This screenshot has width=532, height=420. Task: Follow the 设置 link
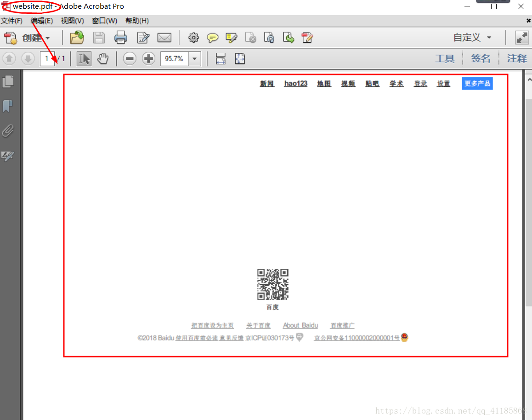pyautogui.click(x=443, y=84)
